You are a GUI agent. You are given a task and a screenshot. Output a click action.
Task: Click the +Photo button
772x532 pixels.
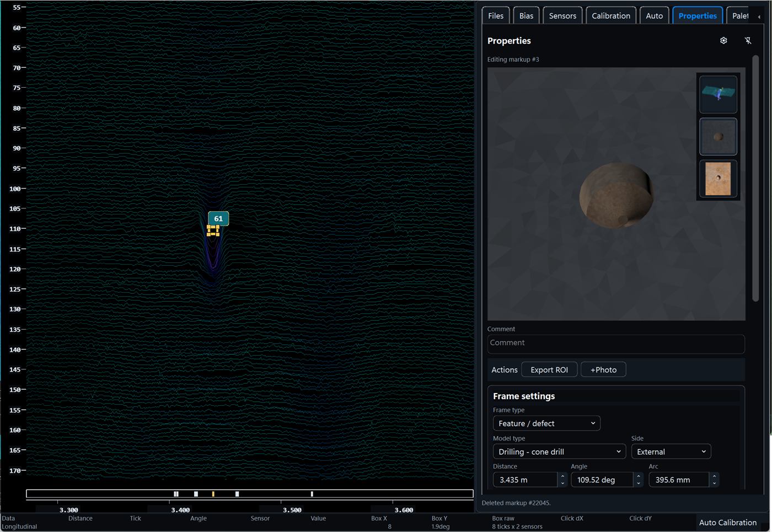[x=603, y=369]
